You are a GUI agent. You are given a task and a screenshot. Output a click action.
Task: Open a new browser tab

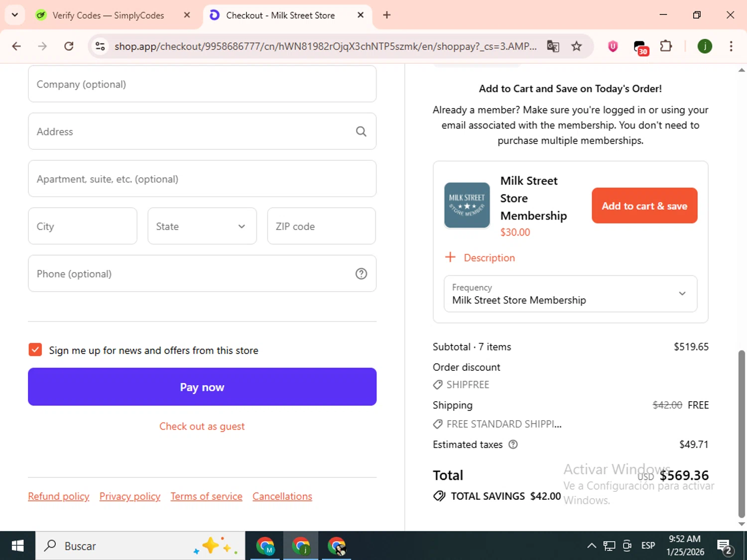point(386,15)
